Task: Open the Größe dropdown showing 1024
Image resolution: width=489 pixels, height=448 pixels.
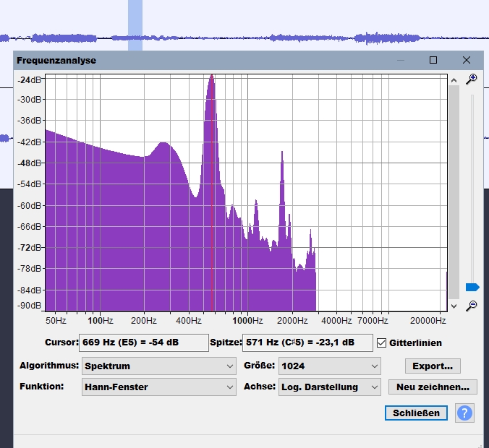Action: tap(329, 366)
